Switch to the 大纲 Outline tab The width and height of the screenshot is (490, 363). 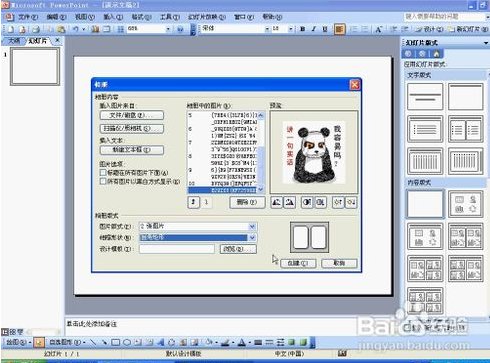tap(14, 41)
